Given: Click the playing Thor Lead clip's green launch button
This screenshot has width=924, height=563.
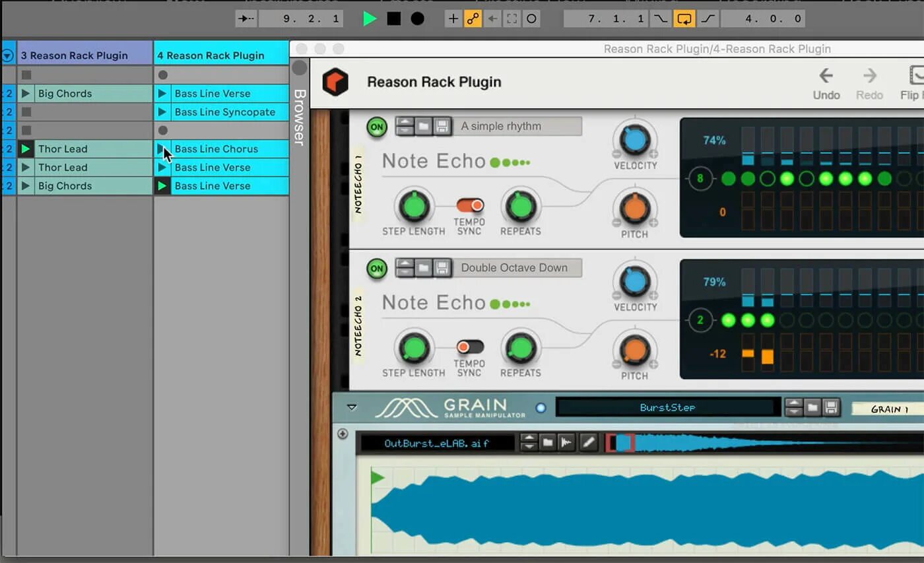Looking at the screenshot, I should pos(26,149).
